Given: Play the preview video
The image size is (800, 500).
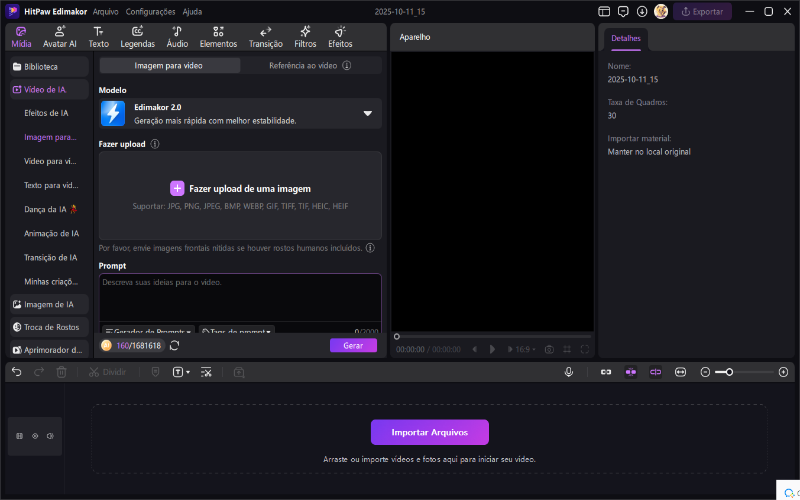Looking at the screenshot, I should 492,349.
